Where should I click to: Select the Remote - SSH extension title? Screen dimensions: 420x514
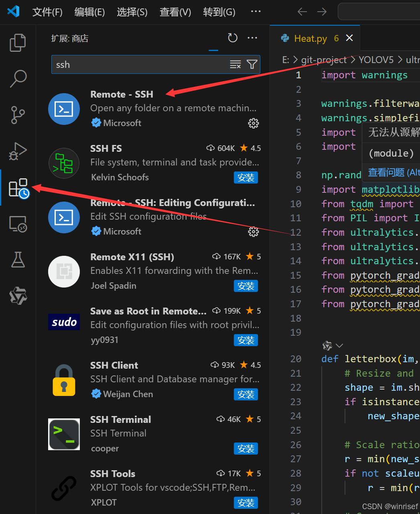122,94
